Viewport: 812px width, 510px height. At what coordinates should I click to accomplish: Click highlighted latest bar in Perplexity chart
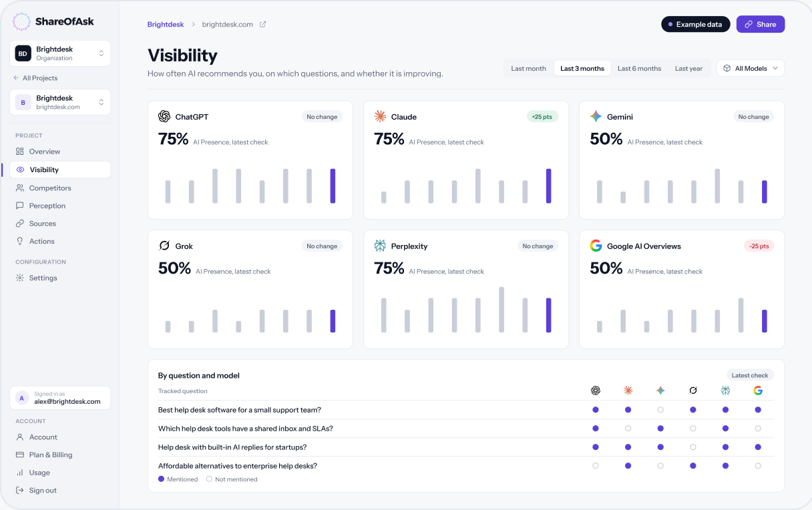548,315
